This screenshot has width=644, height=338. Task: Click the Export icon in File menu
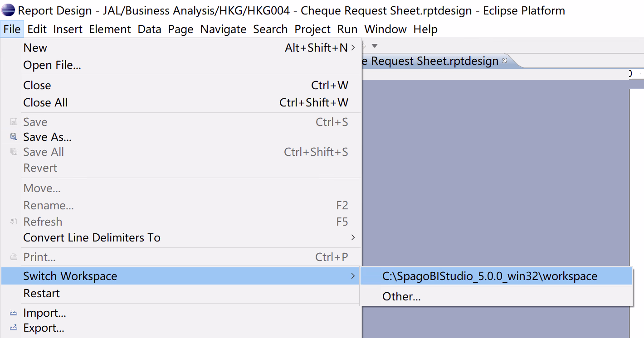point(14,328)
